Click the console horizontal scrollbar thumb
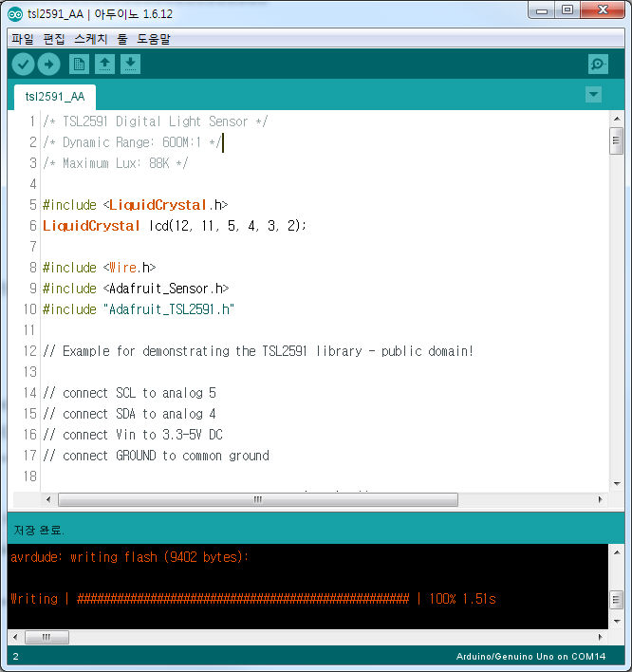 46,637
